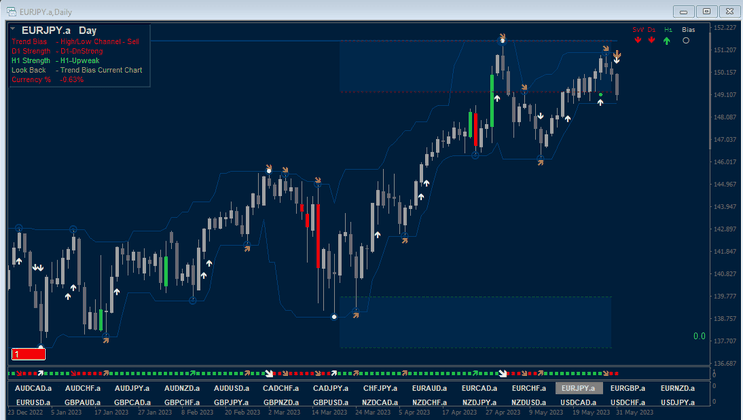Click the 136.687 price axis label

point(725,364)
